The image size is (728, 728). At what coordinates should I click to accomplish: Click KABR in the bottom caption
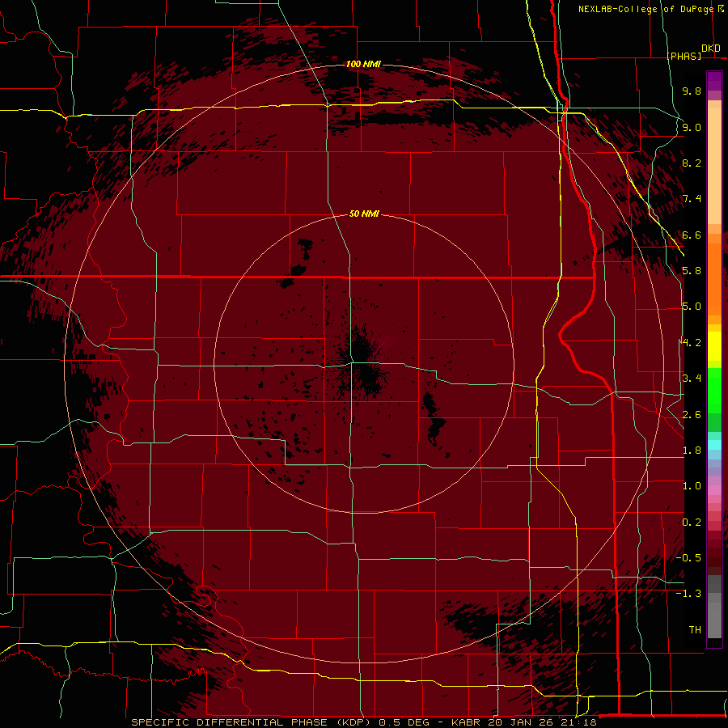465,722
